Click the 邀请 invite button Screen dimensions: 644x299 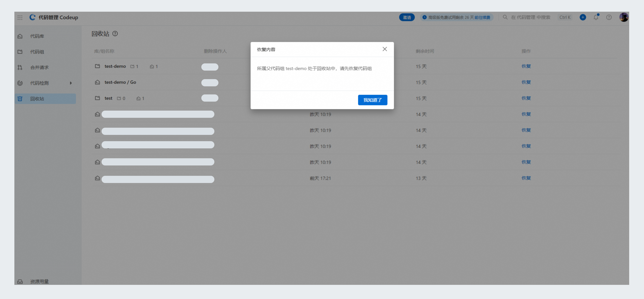click(x=407, y=17)
